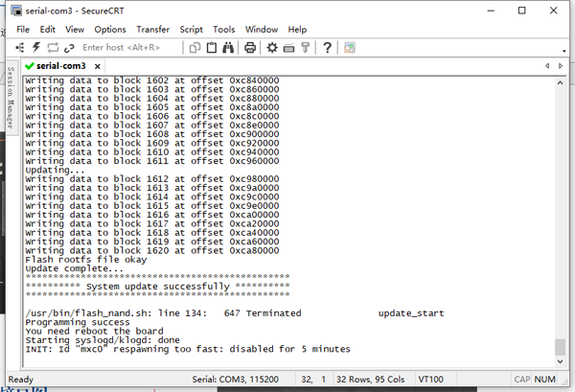This screenshot has width=575, height=392.
Task: Open the Session Manager toolbar icon
Action: click(20, 48)
